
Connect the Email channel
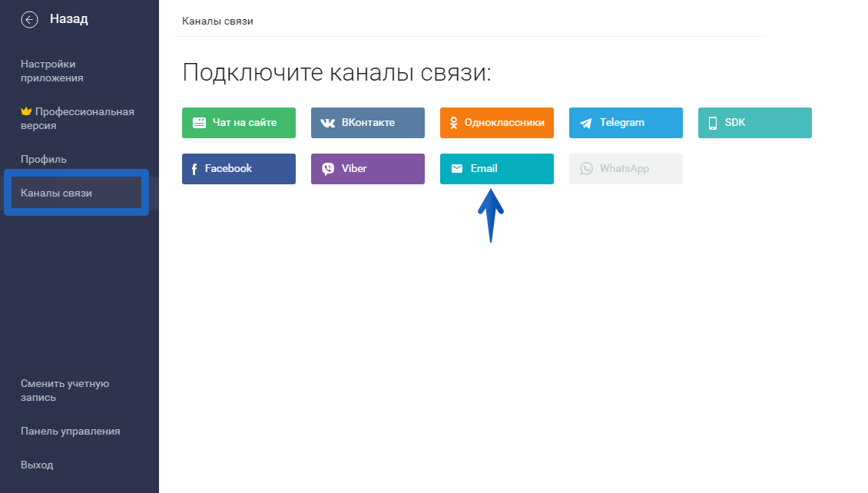[x=496, y=169]
